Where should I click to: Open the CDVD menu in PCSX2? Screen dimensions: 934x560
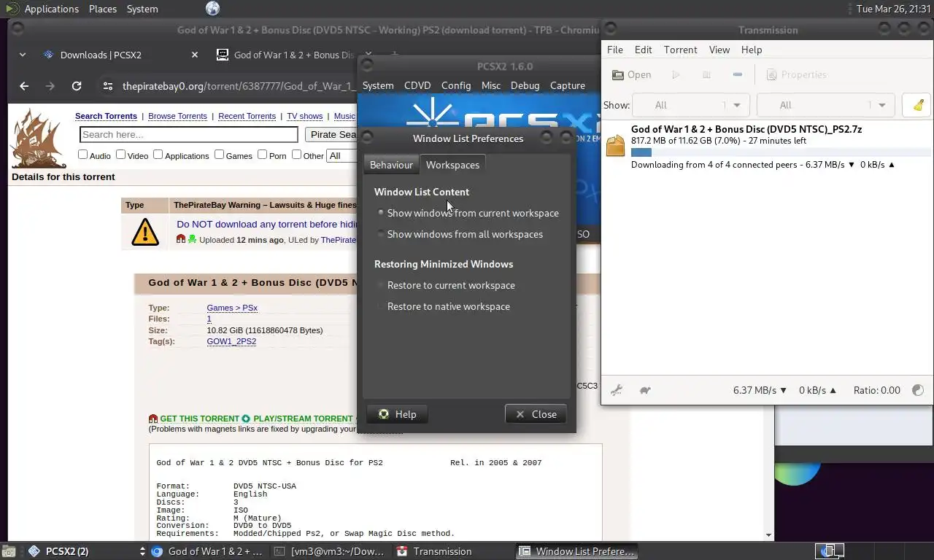tap(417, 85)
